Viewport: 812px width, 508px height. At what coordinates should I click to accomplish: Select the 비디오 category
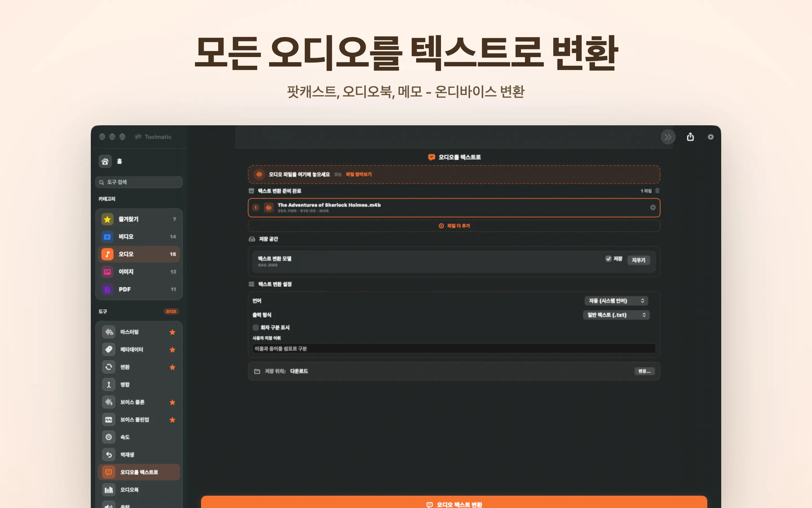click(139, 237)
